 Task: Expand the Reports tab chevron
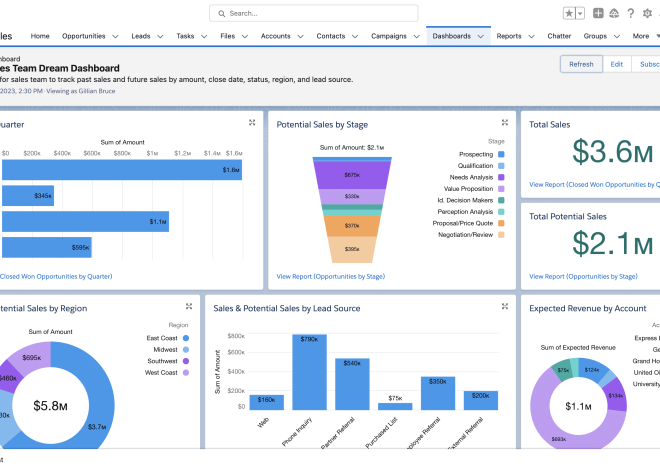click(532, 37)
